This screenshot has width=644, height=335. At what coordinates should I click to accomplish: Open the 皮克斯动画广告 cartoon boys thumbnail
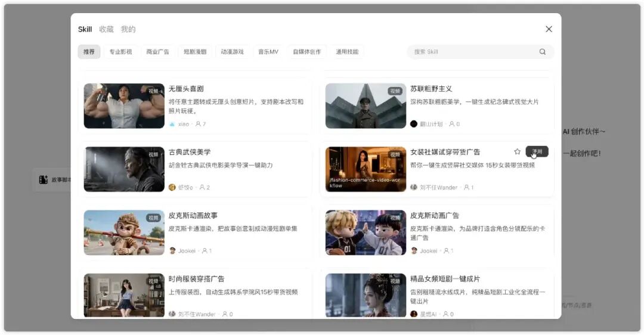(366, 233)
